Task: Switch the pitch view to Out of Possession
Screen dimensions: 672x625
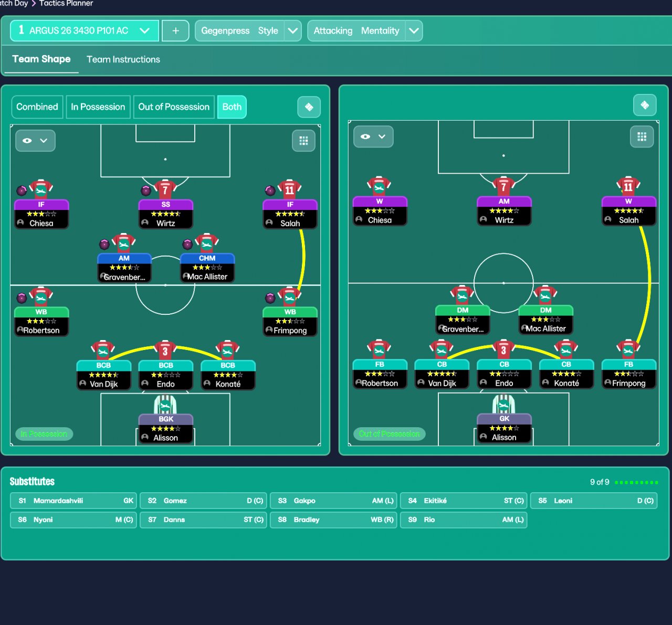Action: pos(174,107)
